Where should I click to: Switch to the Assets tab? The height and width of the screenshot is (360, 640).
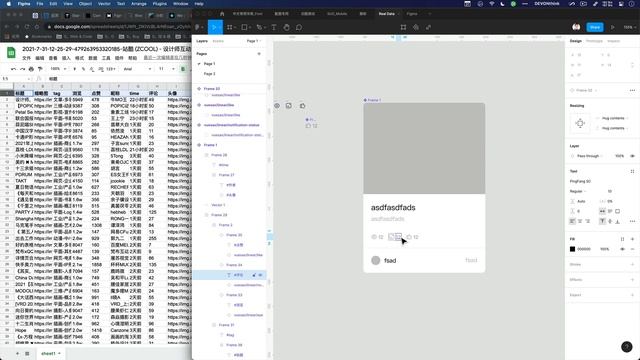(218, 41)
